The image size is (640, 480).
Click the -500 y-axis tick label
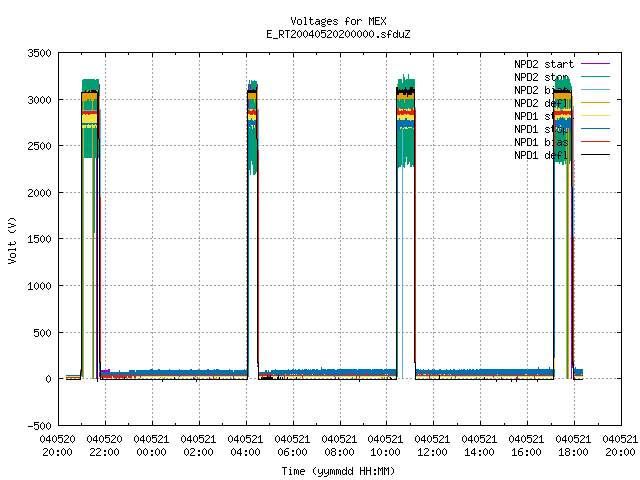40,426
